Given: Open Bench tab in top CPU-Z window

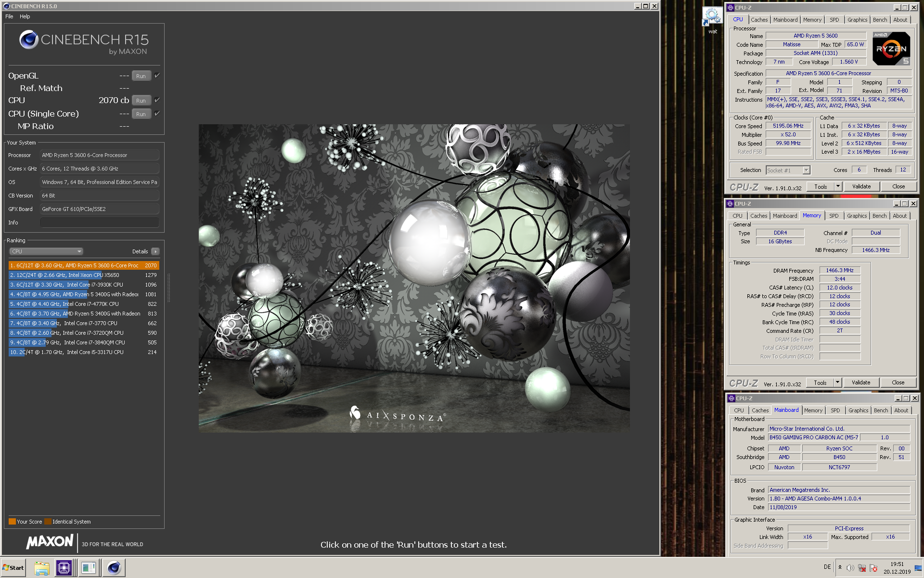Looking at the screenshot, I should pos(880,20).
